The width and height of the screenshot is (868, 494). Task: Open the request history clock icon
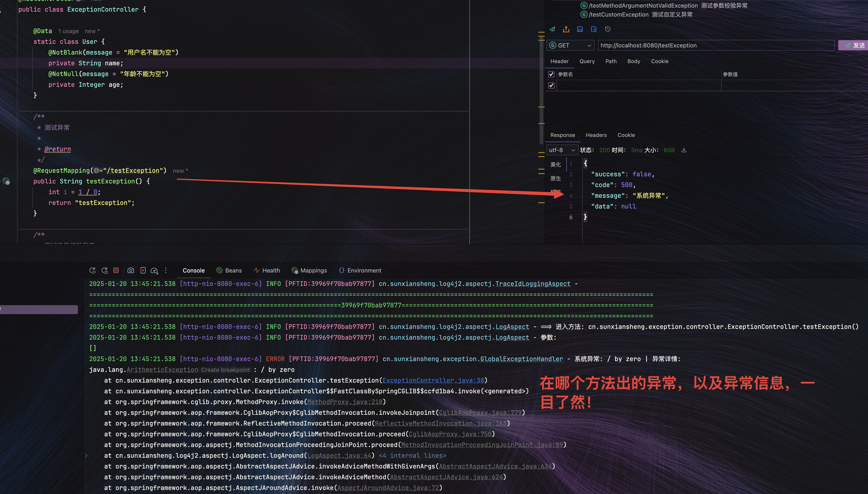coord(608,29)
